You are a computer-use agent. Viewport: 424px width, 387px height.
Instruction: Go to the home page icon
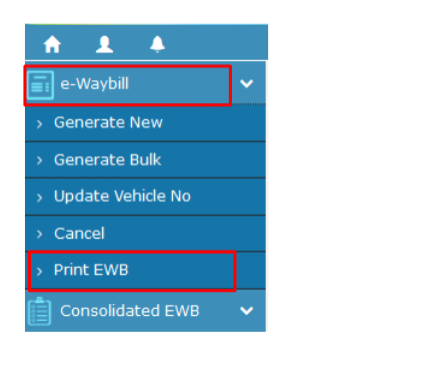click(x=52, y=44)
